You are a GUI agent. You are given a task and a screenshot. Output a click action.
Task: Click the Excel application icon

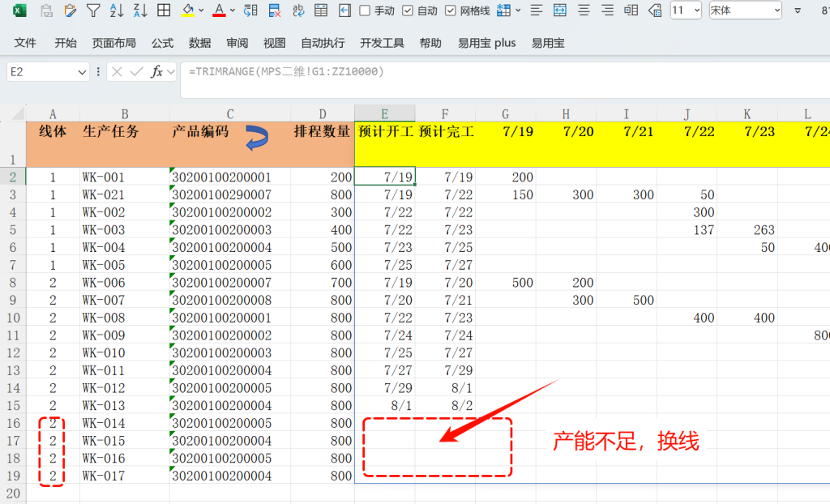pos(19,10)
